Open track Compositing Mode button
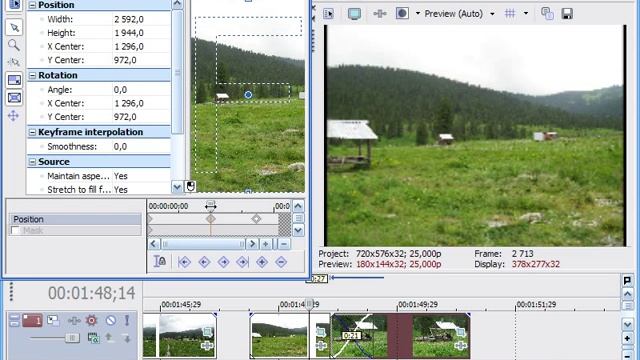 click(x=93, y=338)
